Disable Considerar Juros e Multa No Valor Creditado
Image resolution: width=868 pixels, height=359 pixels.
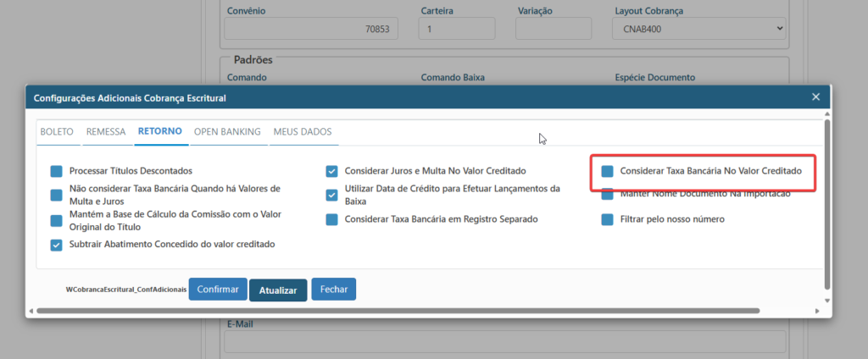(332, 171)
